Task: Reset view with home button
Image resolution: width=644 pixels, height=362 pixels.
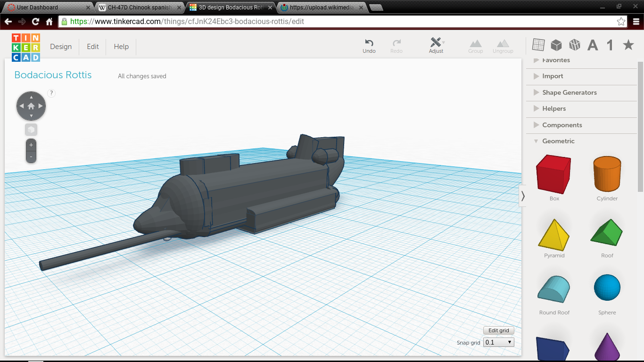Action: click(x=31, y=106)
